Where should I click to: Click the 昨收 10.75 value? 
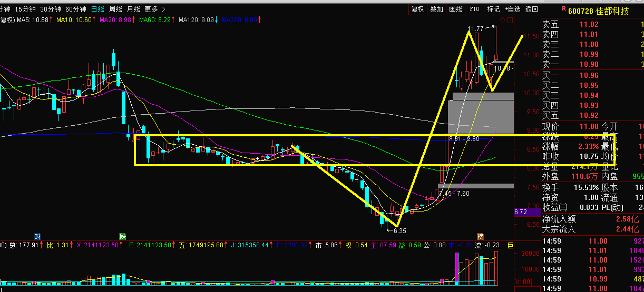[589, 156]
